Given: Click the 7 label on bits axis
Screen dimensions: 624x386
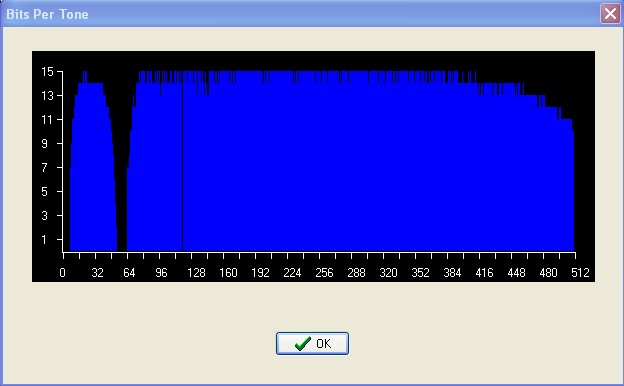Looking at the screenshot, I should [45, 168].
